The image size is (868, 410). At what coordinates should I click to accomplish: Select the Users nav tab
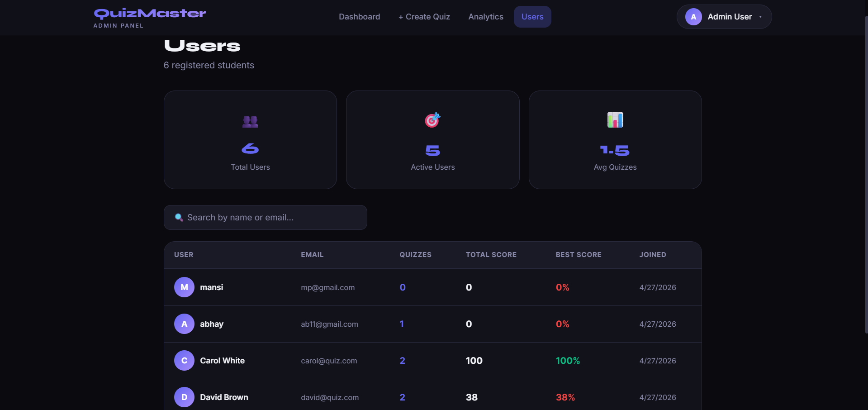[x=532, y=17]
